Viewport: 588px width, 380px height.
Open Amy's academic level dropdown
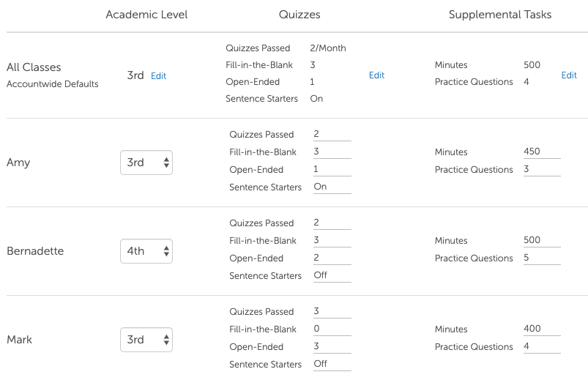click(x=146, y=163)
